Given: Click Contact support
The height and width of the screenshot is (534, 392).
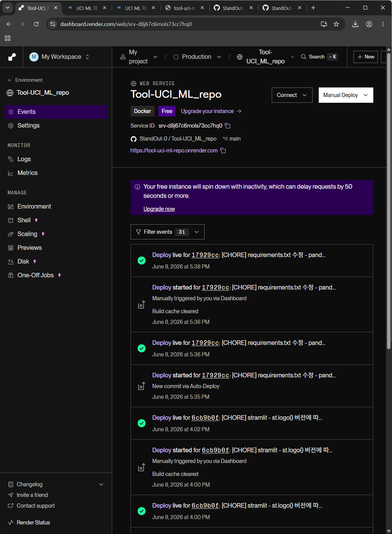Looking at the screenshot, I should point(35,506).
